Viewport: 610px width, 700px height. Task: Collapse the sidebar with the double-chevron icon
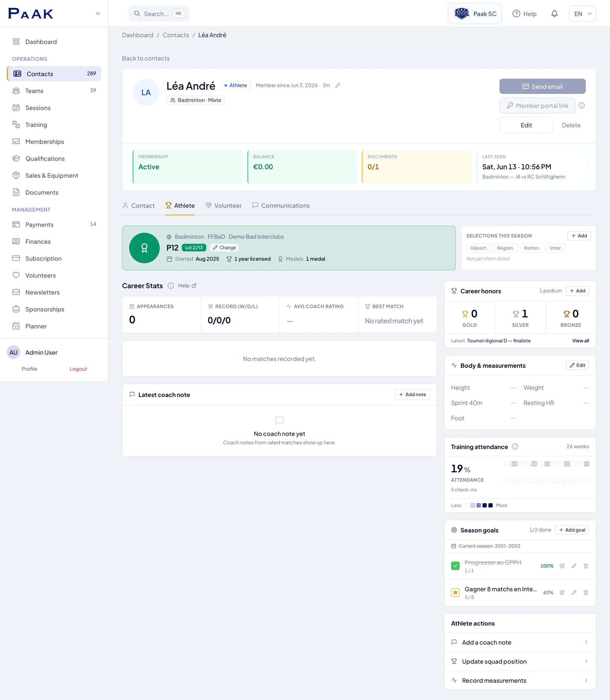98,14
